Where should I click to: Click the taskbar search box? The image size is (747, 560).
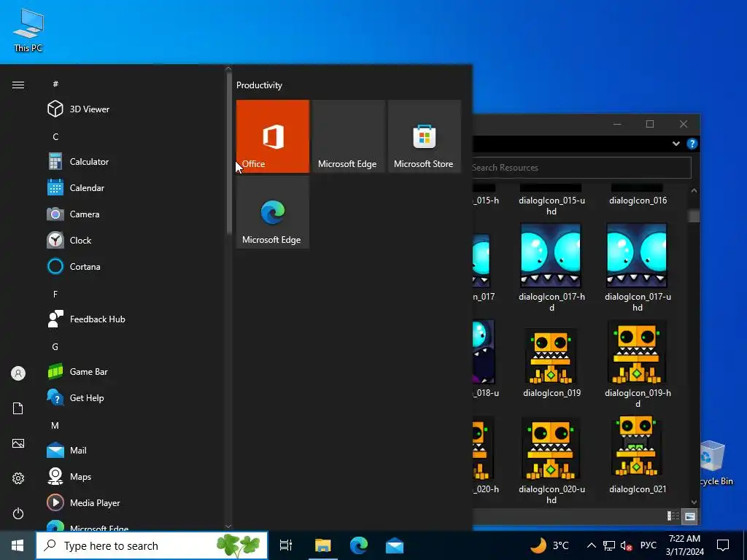tap(152, 545)
